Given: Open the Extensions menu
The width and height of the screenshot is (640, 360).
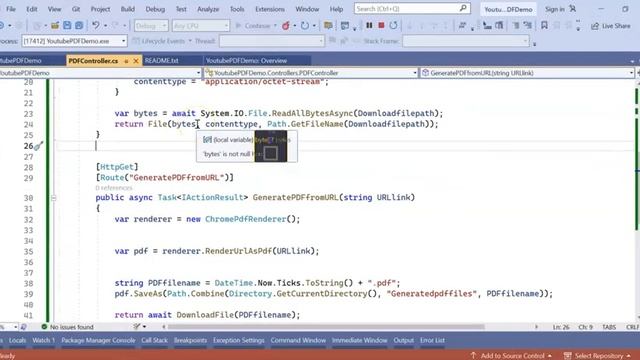Looking at the screenshot, I should [270, 9].
